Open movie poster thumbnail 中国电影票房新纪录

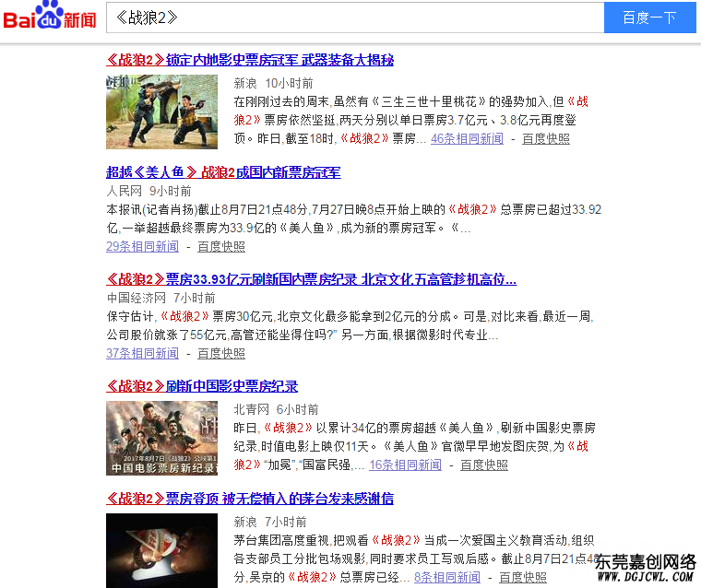[x=161, y=438]
